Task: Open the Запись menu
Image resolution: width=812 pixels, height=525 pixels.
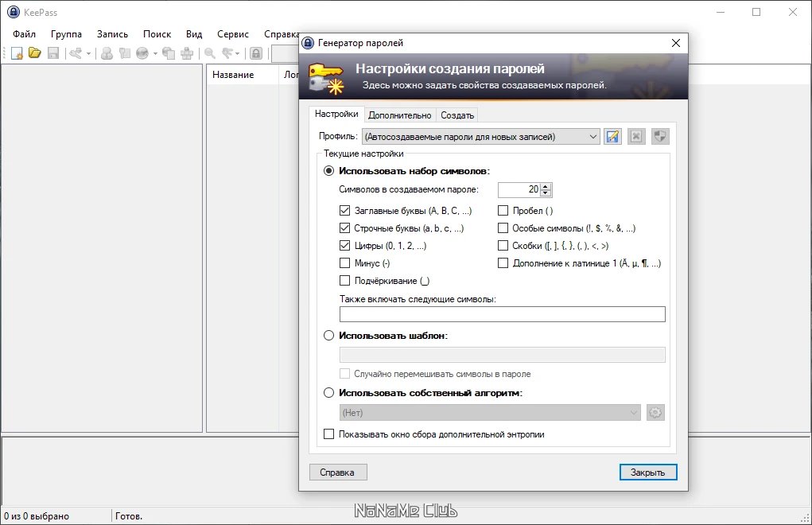Action: (x=112, y=34)
